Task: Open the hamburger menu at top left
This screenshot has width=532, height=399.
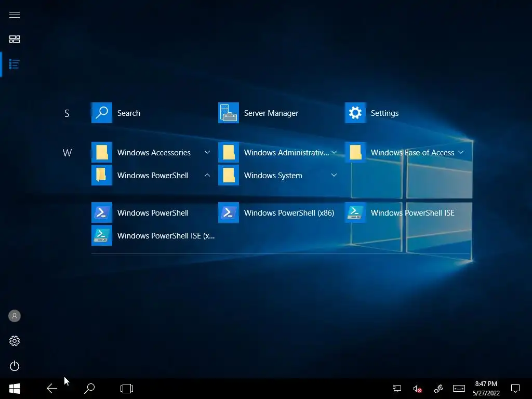Action: coord(14,15)
